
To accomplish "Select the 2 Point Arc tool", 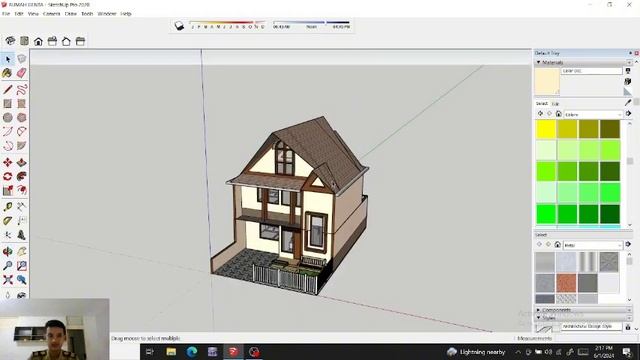I will [22, 131].
